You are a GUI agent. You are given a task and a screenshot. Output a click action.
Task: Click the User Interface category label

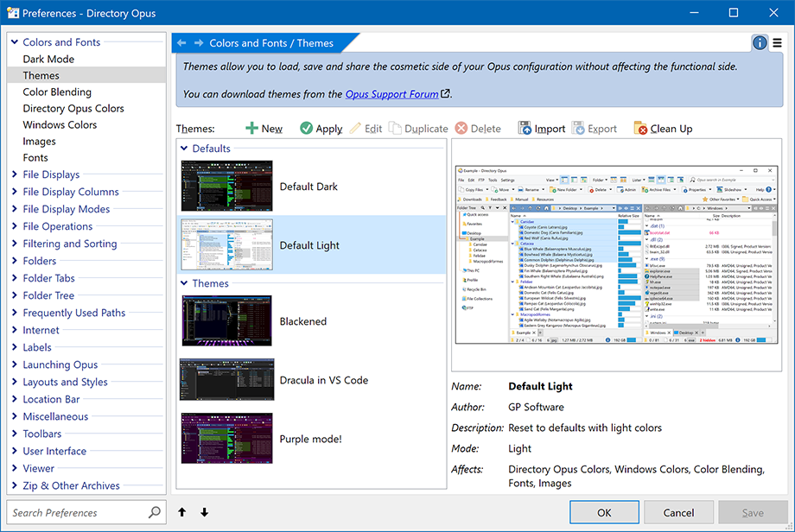(54, 451)
